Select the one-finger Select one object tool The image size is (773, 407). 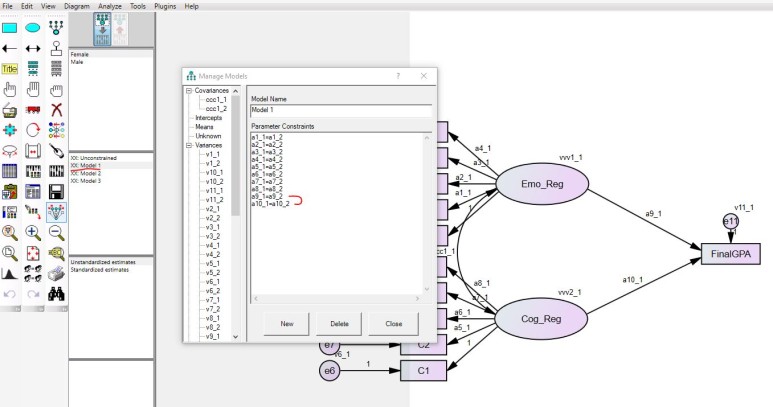pos(9,90)
